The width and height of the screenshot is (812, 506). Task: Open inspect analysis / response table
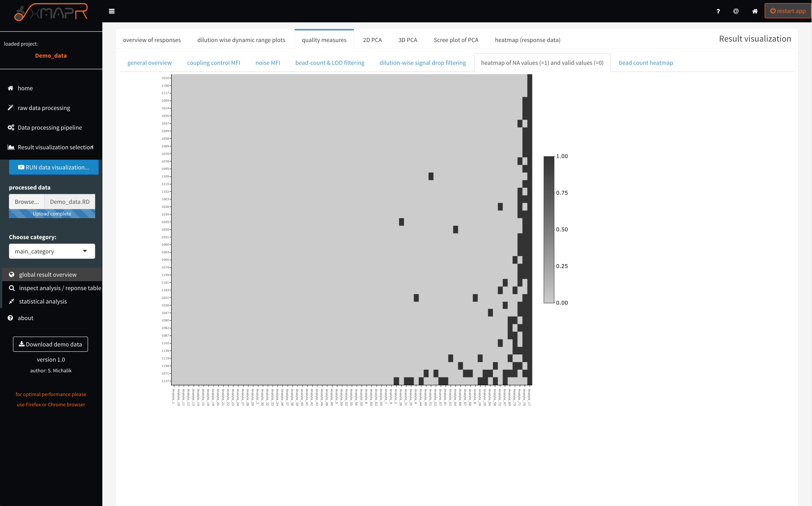(60, 288)
